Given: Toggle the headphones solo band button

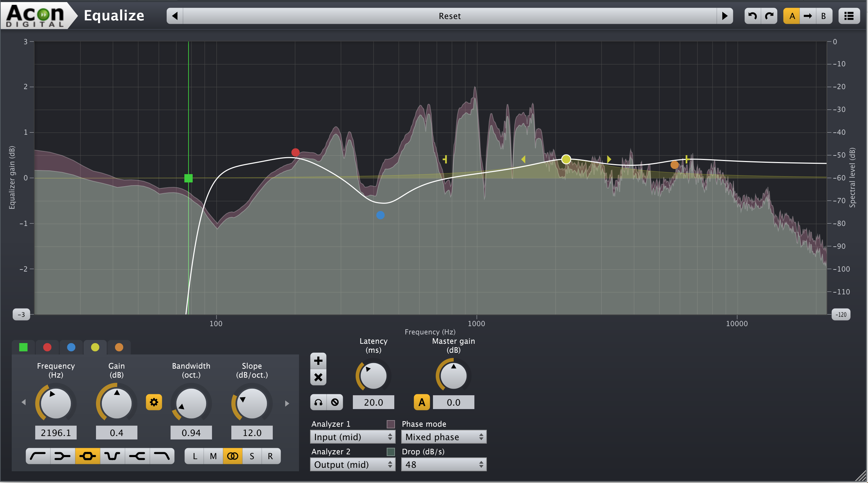Looking at the screenshot, I should point(318,402).
